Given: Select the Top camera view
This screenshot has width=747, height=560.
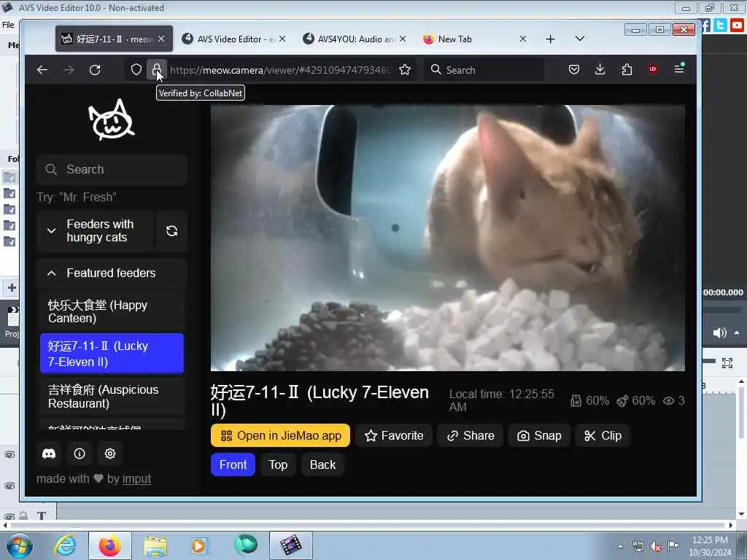Looking at the screenshot, I should [x=278, y=464].
